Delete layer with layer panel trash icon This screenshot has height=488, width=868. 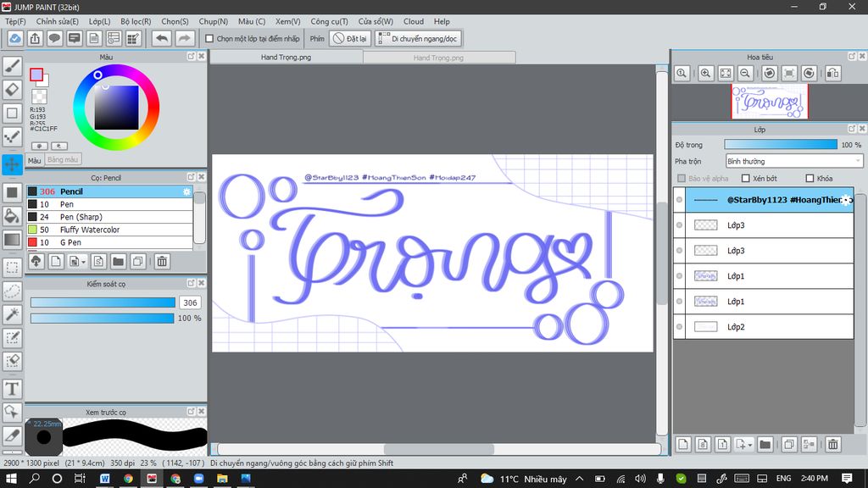coord(832,444)
